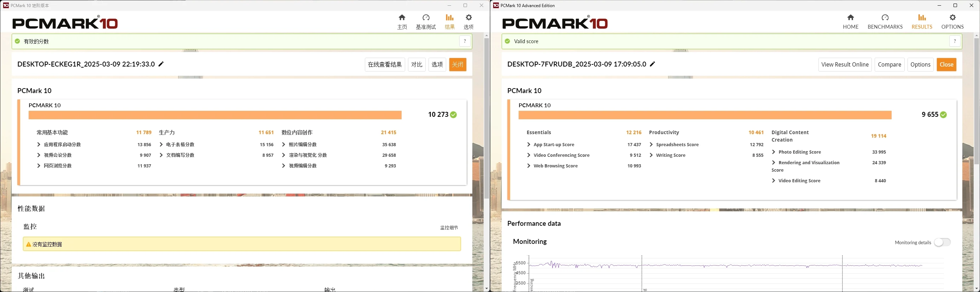Expand Web Browsing Score row
The width and height of the screenshot is (980, 292).
tap(529, 166)
